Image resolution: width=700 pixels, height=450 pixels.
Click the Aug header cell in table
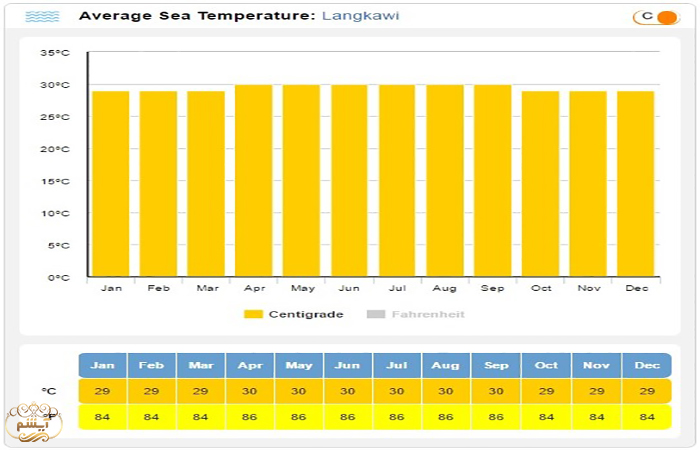446,366
